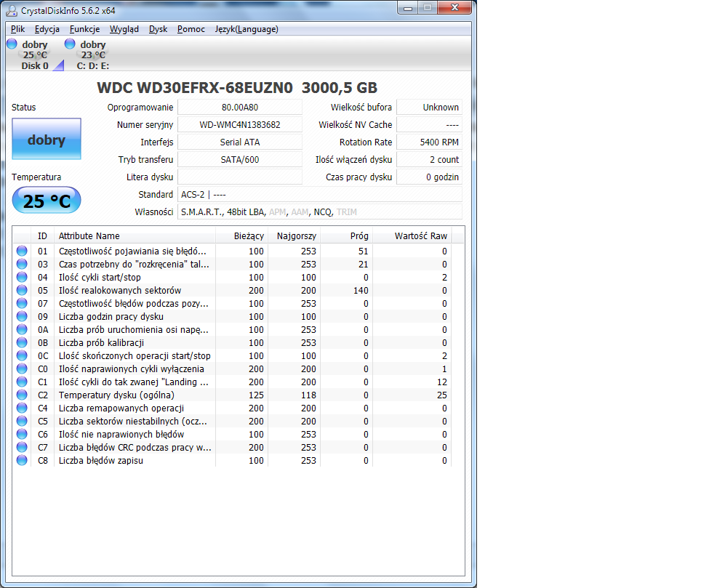The image size is (717, 588).
Task: Click the CrystalDiskInfo title bar app icon
Action: (12, 10)
